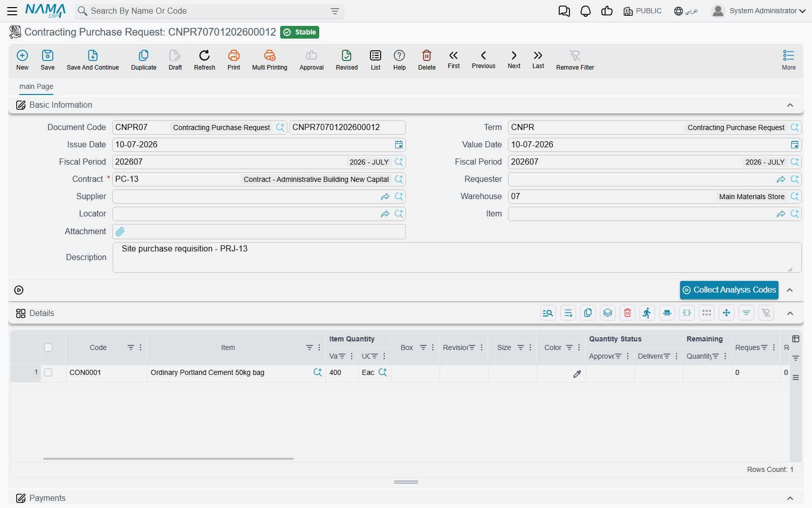Click the Print icon

click(234, 55)
